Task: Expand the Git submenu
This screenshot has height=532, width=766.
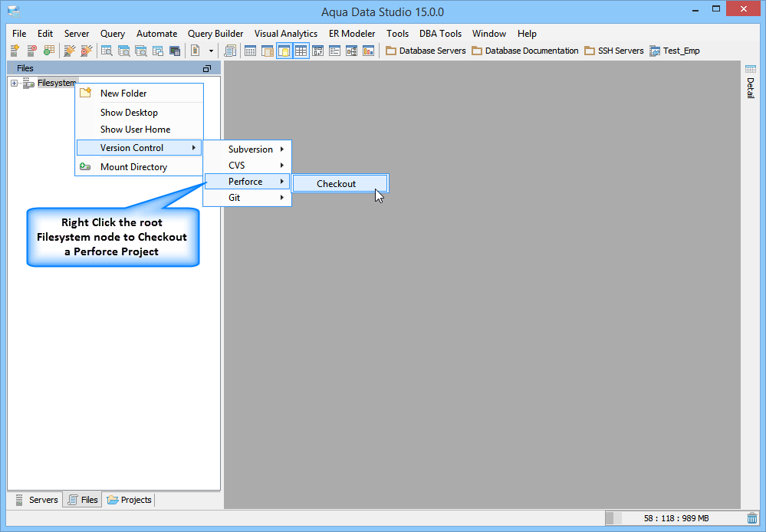Action: pos(247,197)
